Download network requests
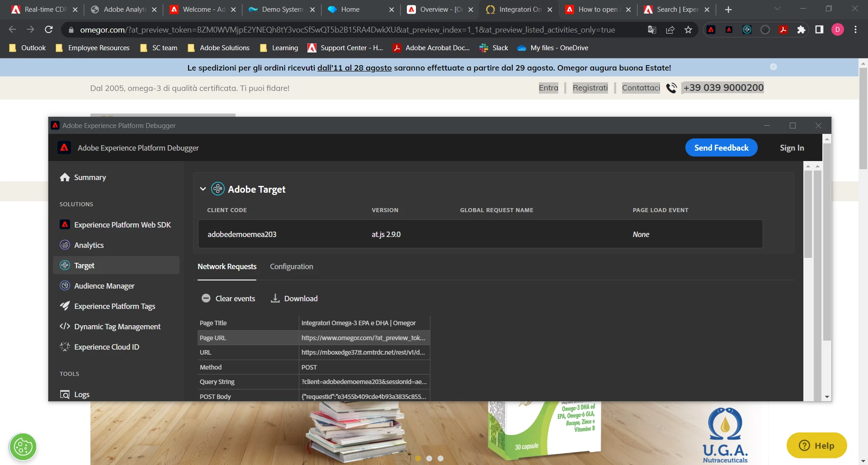The width and height of the screenshot is (868, 465). point(294,298)
